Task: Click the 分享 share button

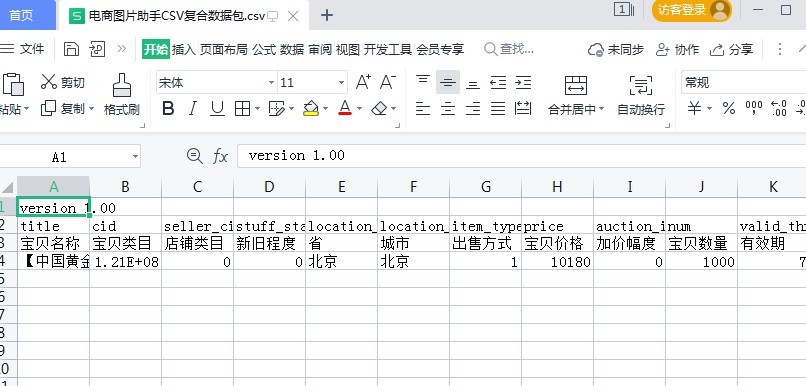Action: click(731, 49)
